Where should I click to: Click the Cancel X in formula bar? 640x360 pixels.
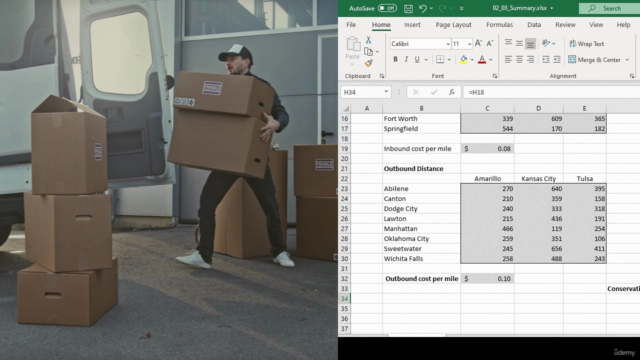pyautogui.click(x=416, y=92)
